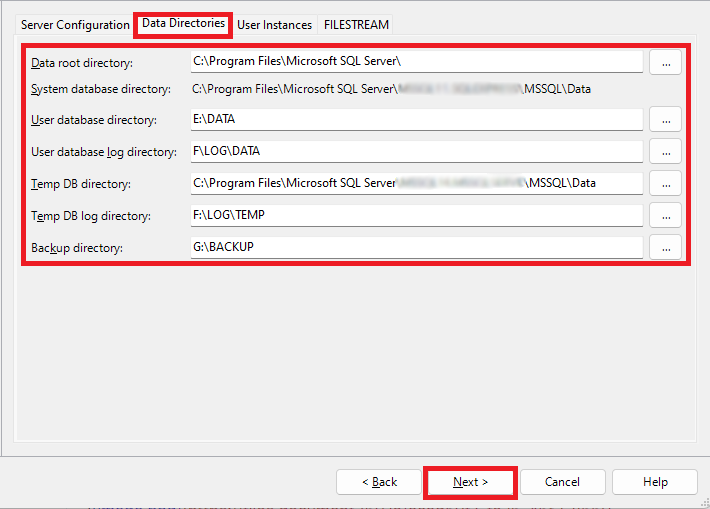This screenshot has height=509, width=710.
Task: Click the Data root directory field
Action: coord(416,62)
